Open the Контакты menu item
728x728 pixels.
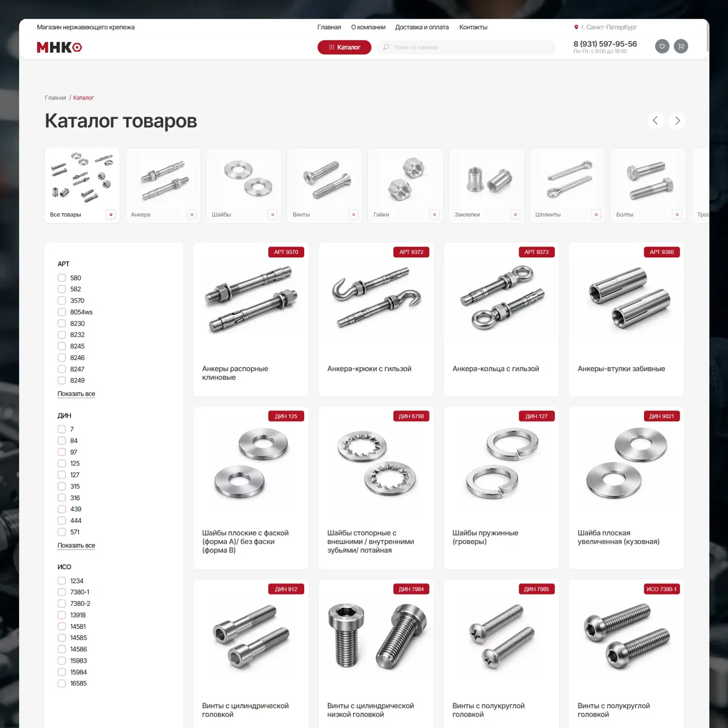tap(473, 27)
